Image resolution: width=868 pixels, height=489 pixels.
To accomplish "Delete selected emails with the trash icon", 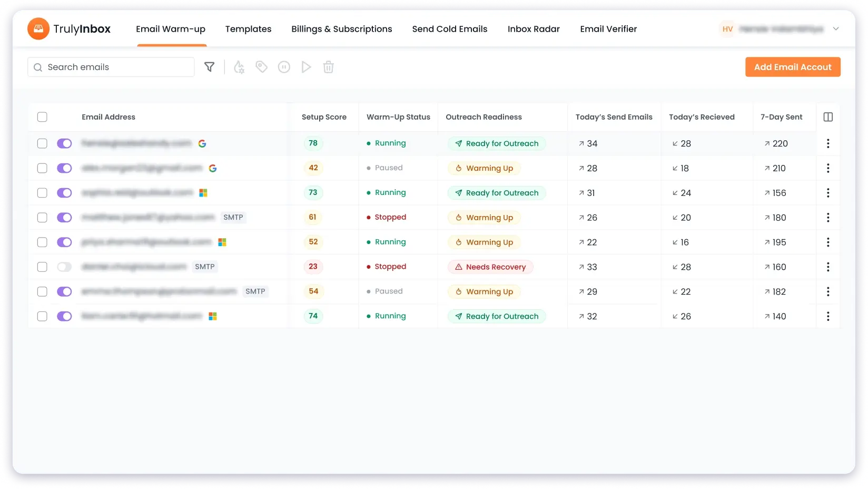I will (328, 67).
